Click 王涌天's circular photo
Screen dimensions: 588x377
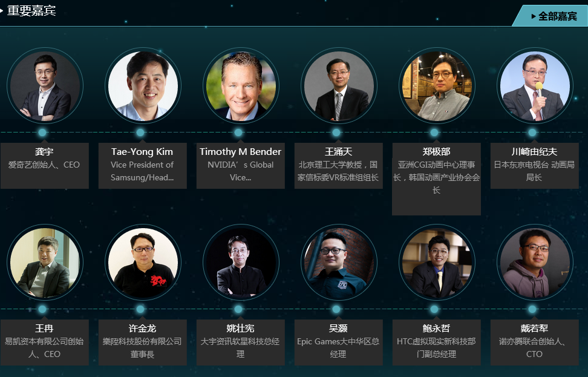pos(339,86)
